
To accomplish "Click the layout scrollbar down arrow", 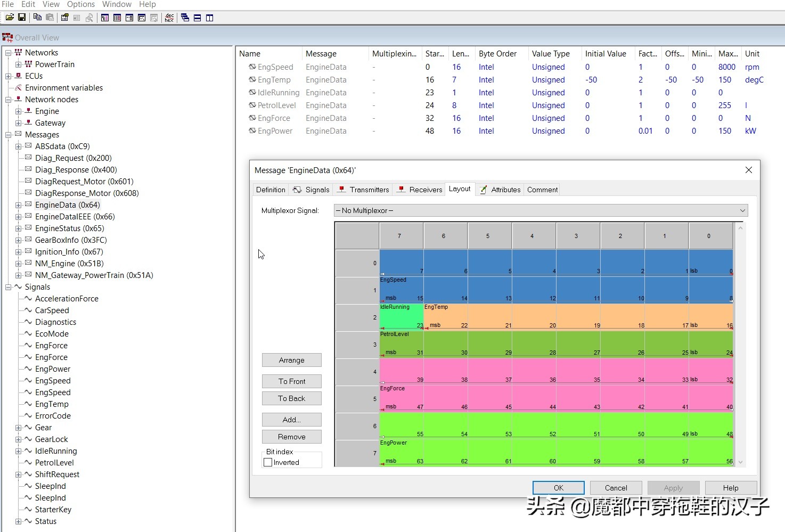I will click(x=740, y=462).
